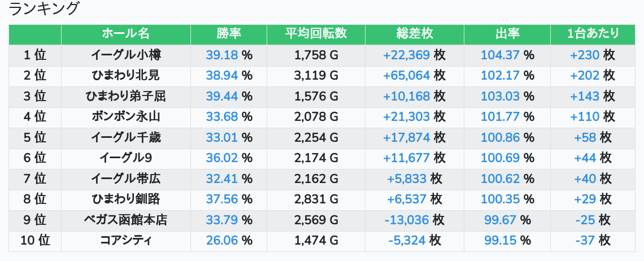Open hall ひまわり北見 entry

click(125, 76)
